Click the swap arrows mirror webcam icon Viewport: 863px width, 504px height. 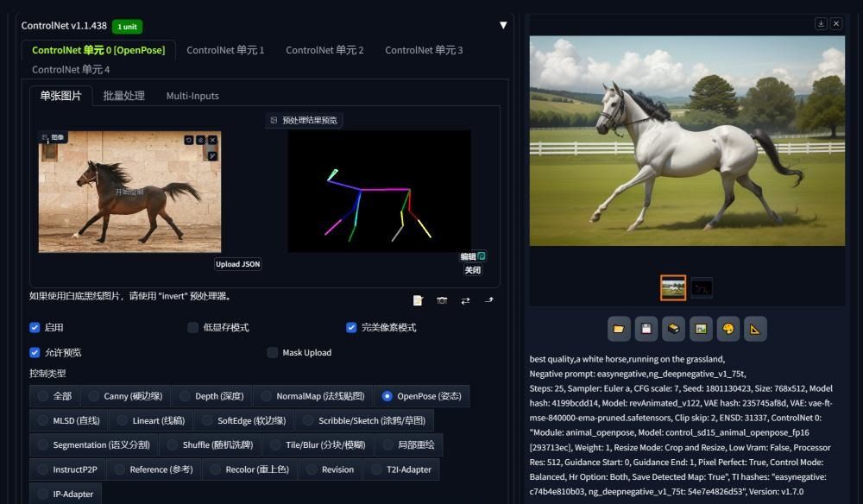click(465, 300)
